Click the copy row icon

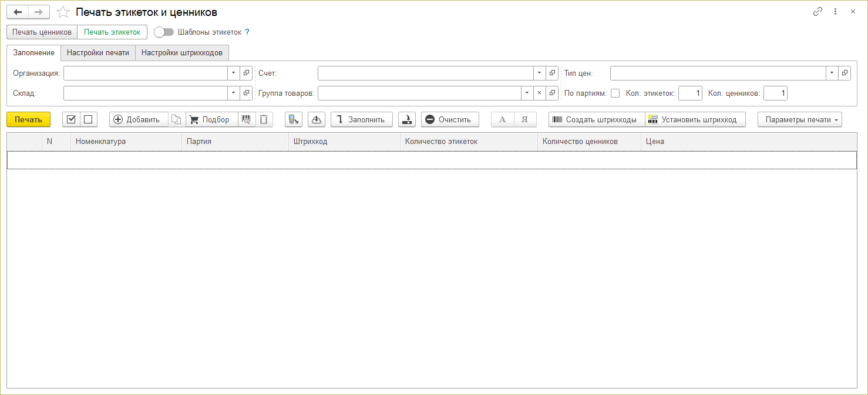coord(177,119)
